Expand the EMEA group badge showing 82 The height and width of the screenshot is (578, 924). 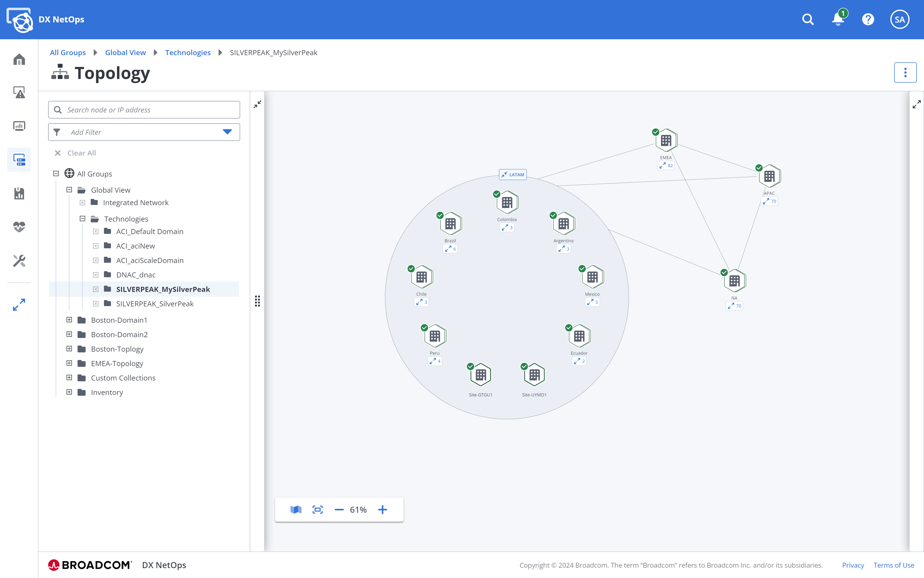666,165
